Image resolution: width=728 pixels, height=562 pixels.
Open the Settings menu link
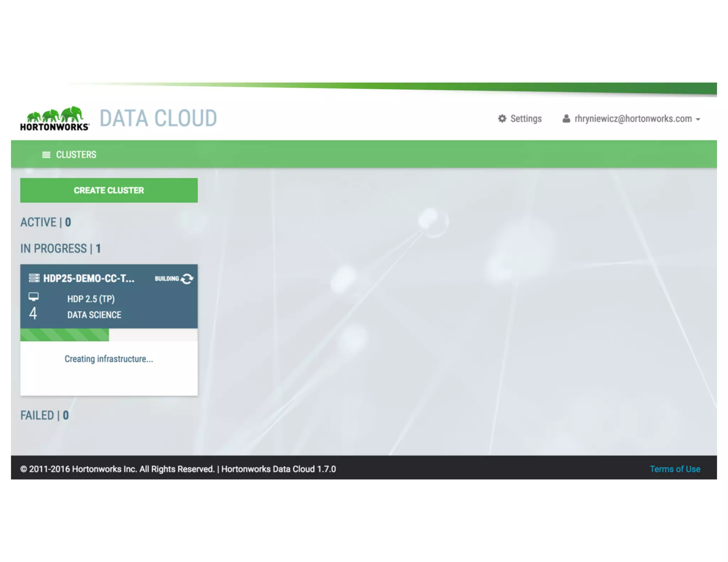pos(526,119)
